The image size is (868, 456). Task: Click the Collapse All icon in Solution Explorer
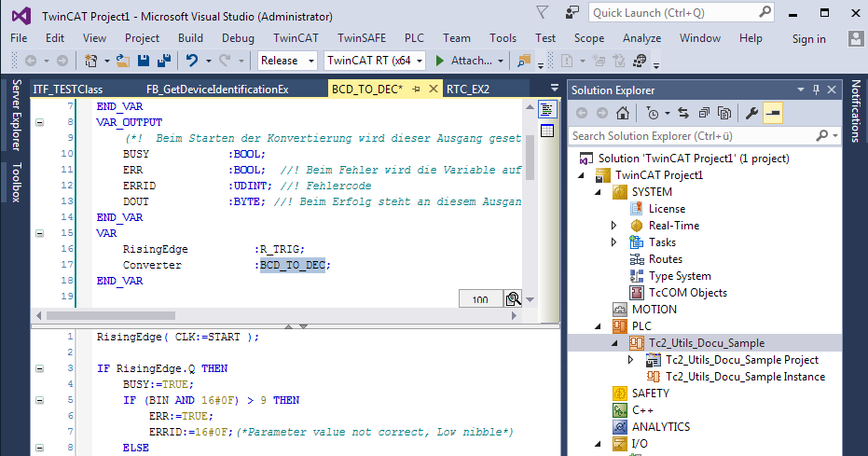(x=704, y=113)
